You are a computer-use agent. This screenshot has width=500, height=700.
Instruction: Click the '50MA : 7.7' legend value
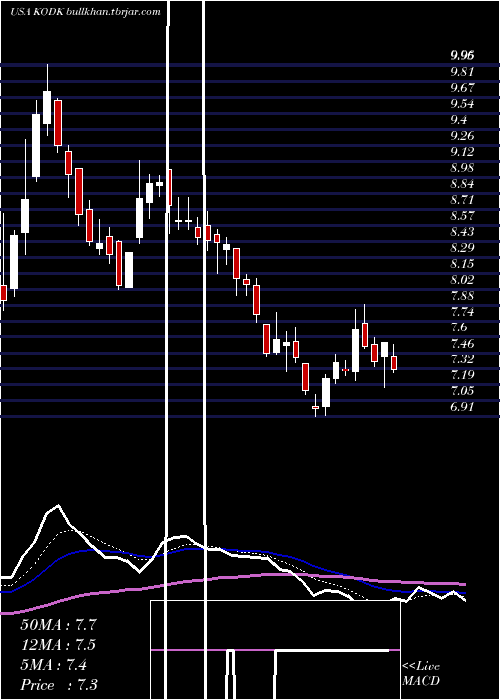(x=58, y=625)
